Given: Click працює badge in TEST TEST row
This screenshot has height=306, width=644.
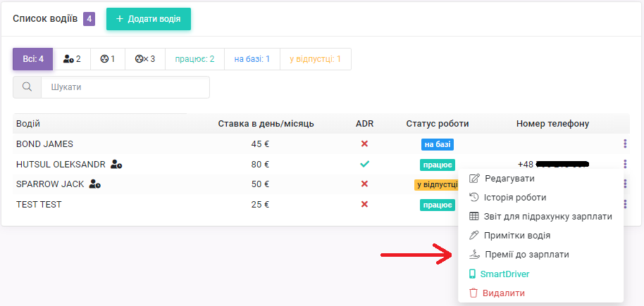Looking at the screenshot, I should (438, 205).
